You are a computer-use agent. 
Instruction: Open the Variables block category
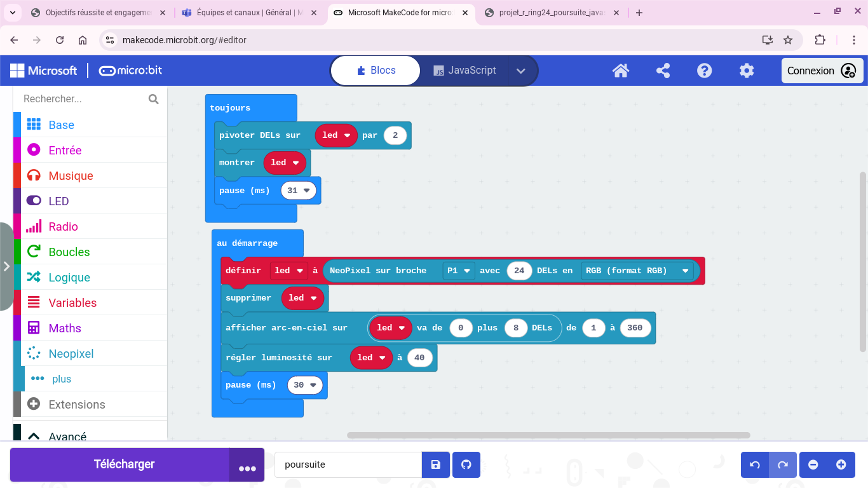(x=90, y=302)
